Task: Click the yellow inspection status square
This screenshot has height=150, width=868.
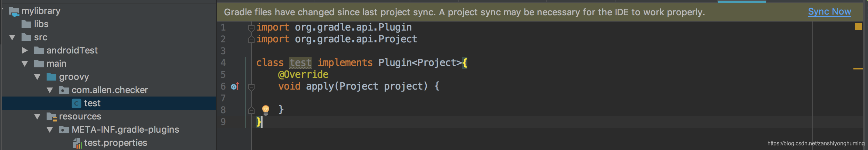Action: tap(858, 26)
